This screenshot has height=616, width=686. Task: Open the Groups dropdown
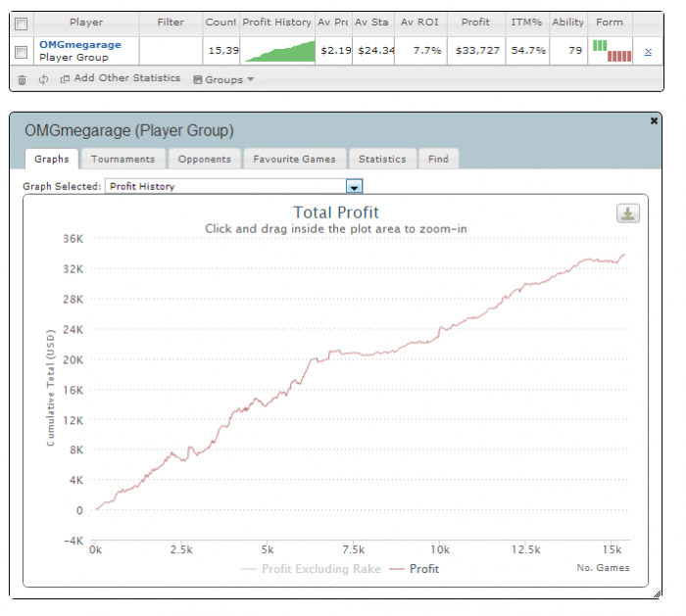click(223, 79)
